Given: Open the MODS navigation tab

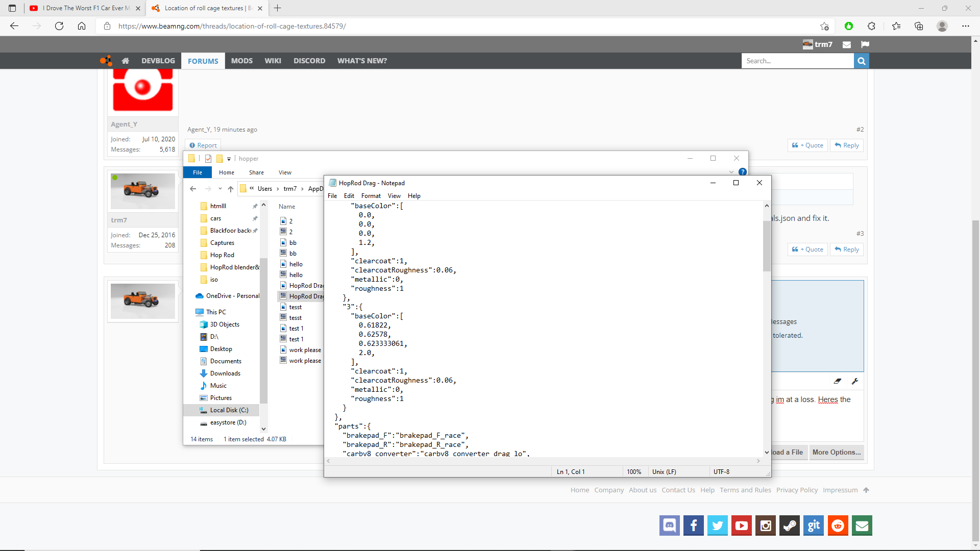Looking at the screenshot, I should tap(242, 61).
